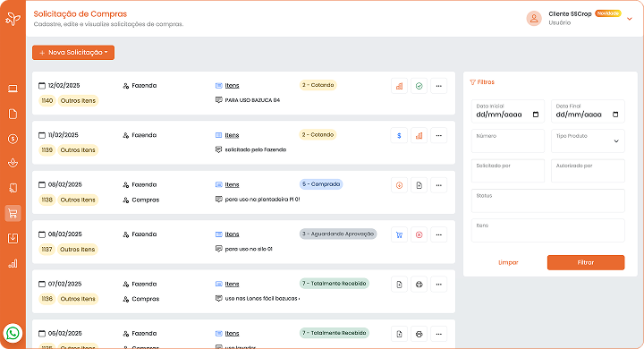Open three-dots menu for request 1136
644x349 pixels.
438,285
